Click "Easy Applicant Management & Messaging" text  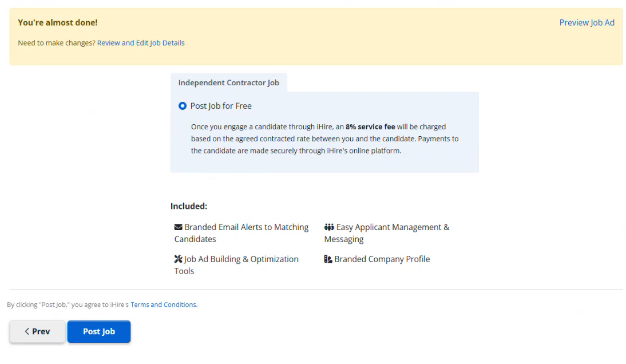point(387,233)
